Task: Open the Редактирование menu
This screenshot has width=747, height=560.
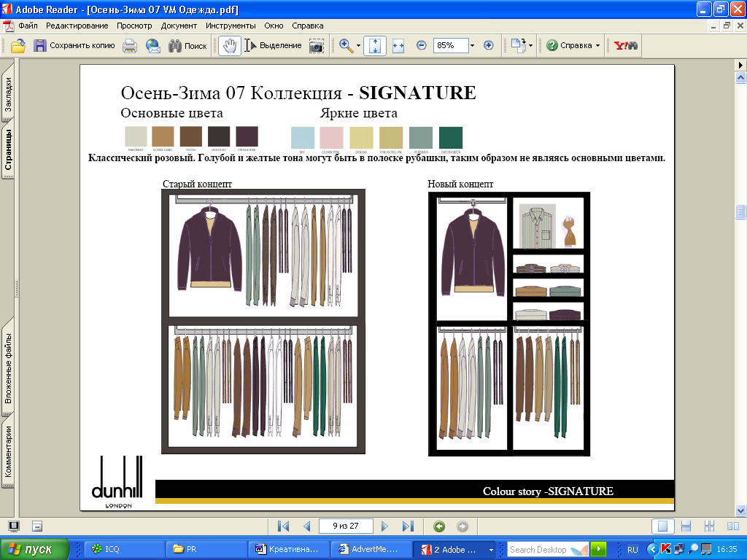Action: (x=77, y=26)
